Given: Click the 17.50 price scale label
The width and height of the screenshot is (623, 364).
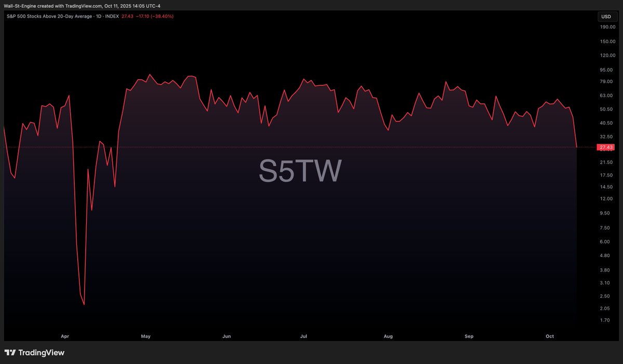Looking at the screenshot, I should (607, 175).
